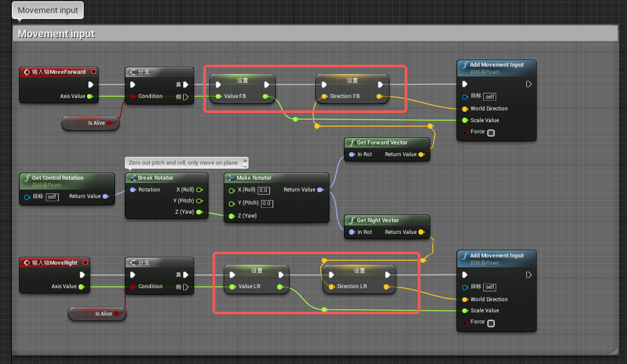Select the Make Rotator node header
Viewport: 627px width, 364px height.
[x=277, y=178]
